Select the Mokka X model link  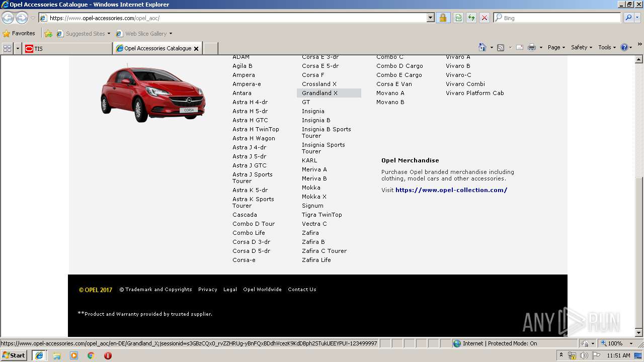tap(314, 197)
